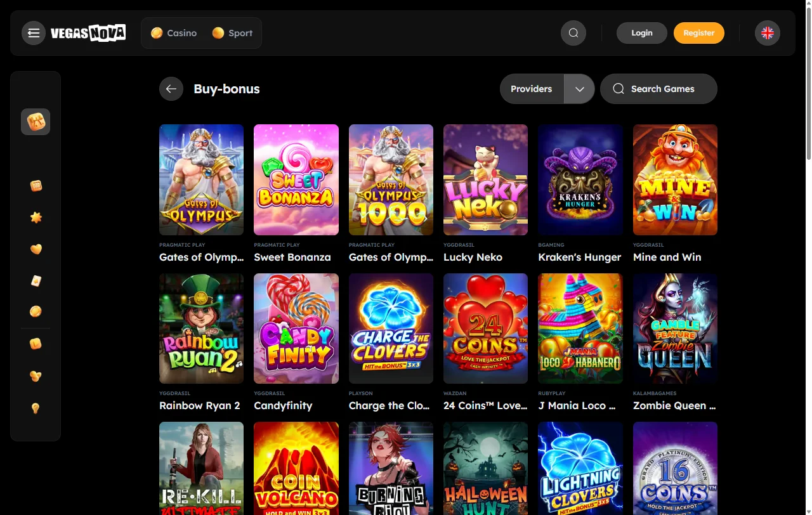Open Mine and Win game thumbnail

(x=675, y=179)
